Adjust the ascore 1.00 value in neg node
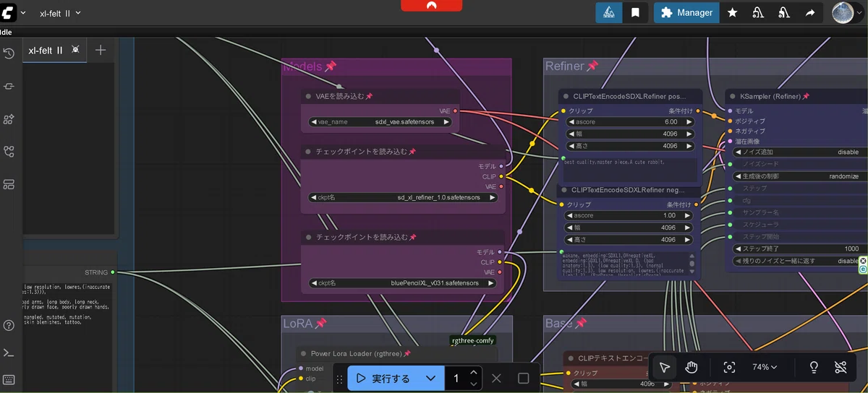The width and height of the screenshot is (868, 393). [x=629, y=215]
